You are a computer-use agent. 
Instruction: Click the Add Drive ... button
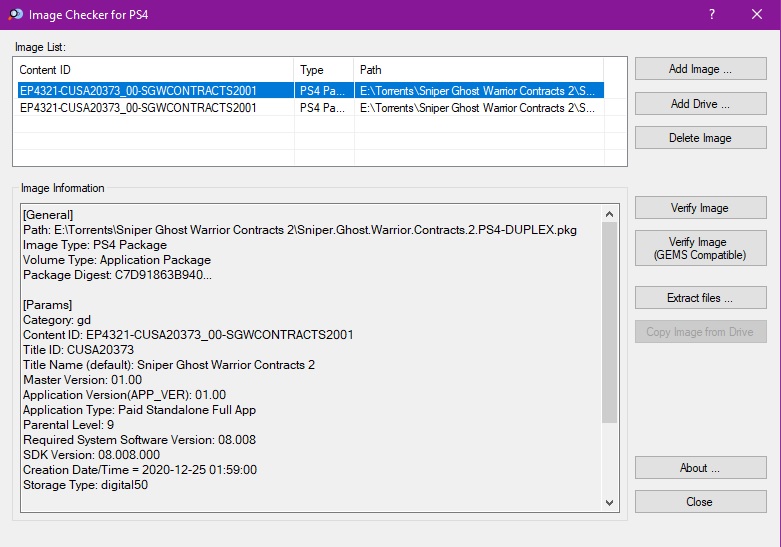(700, 104)
